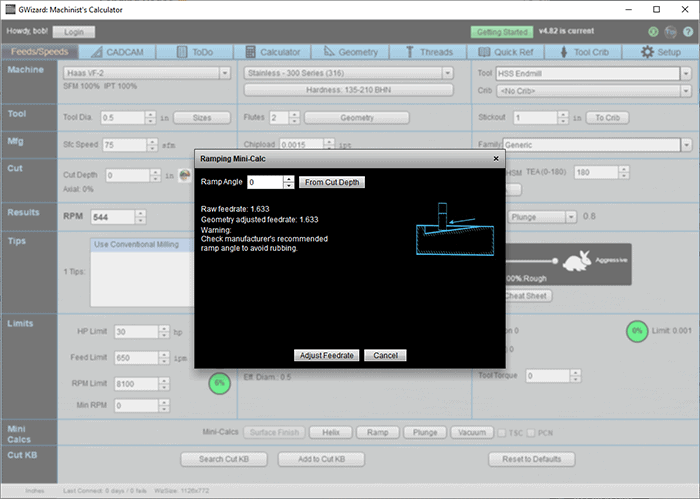Screen dimensions: 700x499
Task: Expand the No Crib dropdown
Action: [686, 91]
